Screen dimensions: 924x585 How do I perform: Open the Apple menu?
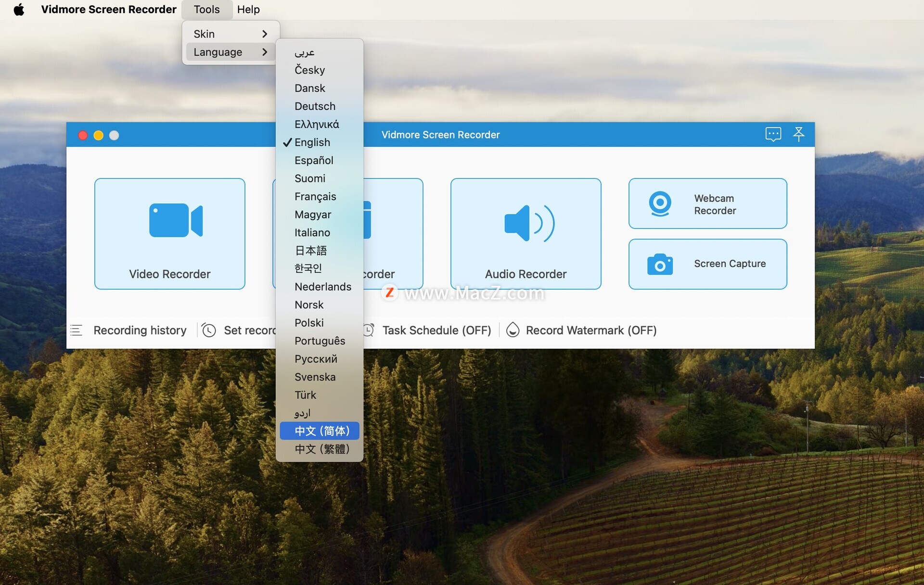pos(19,10)
